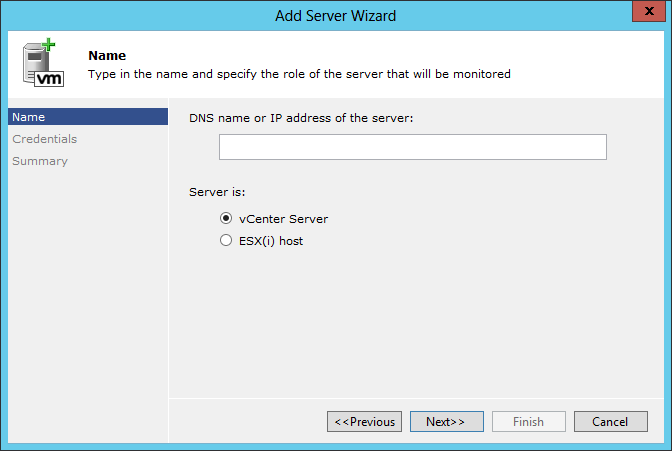Focus the DNS name or IP address field
This screenshot has width=672, height=451.
(413, 147)
